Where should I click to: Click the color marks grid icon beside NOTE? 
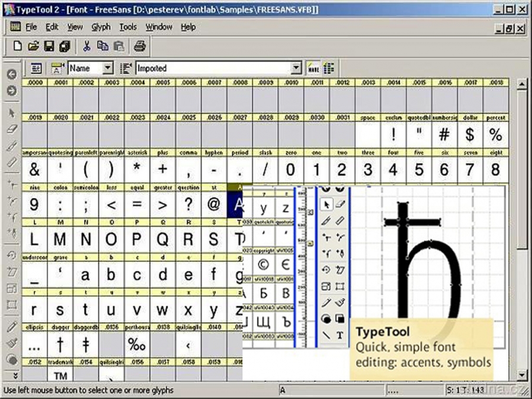pyautogui.click(x=329, y=68)
